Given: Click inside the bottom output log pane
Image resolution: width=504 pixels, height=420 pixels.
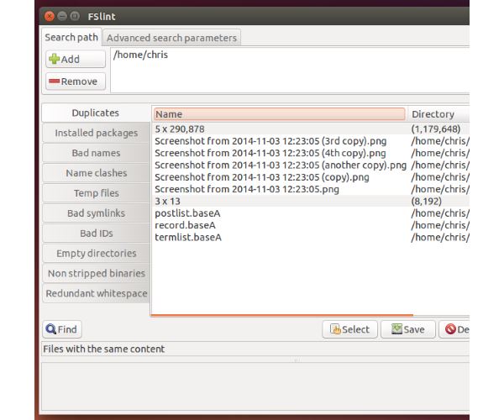Looking at the screenshot, I should [255, 386].
